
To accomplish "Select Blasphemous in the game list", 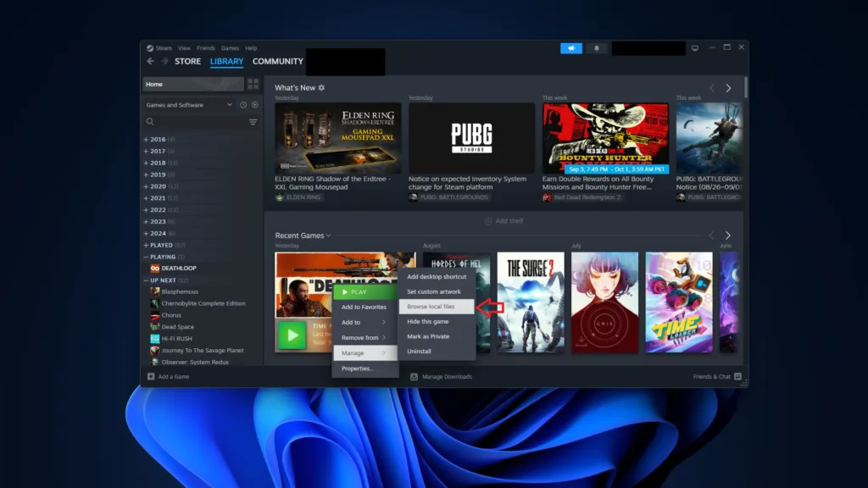I will tap(180, 291).
